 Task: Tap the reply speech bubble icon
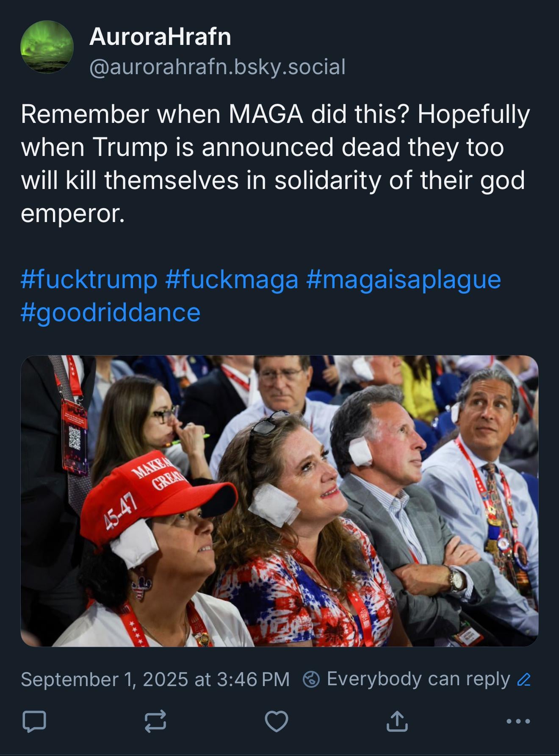tap(34, 721)
